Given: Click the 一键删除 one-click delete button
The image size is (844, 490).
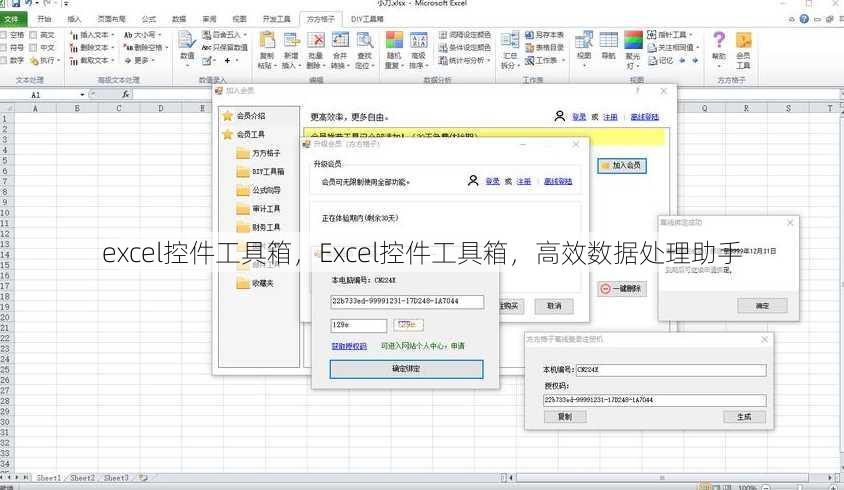Looking at the screenshot, I should pos(622,289).
